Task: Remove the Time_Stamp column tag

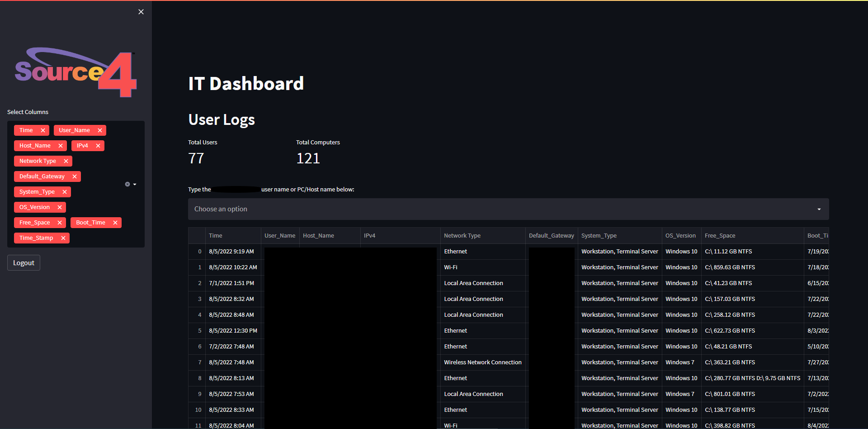Action: [x=63, y=238]
